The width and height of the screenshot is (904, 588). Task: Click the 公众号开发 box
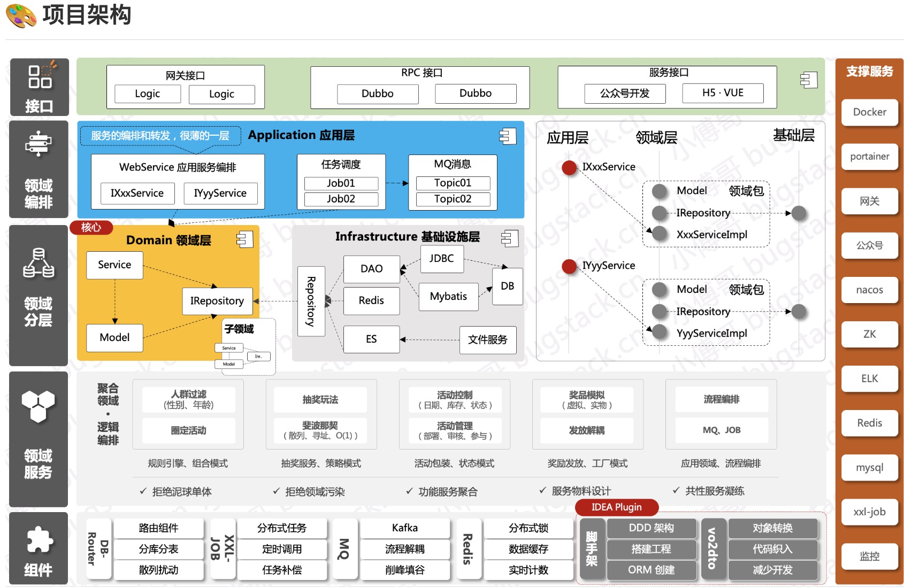pyautogui.click(x=625, y=94)
